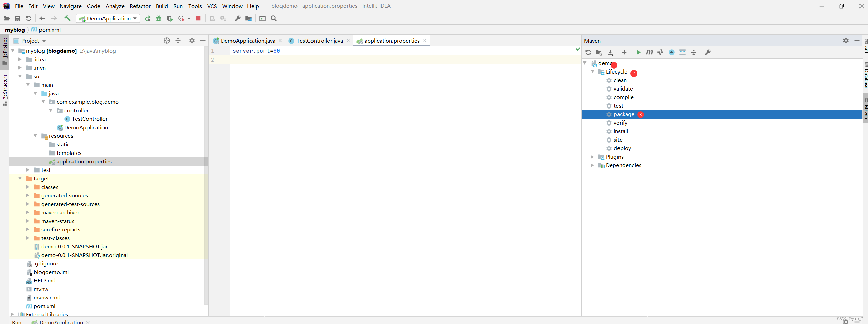Navigate back with the left arrow icon
Screen dimensions: 868x324
point(42,18)
